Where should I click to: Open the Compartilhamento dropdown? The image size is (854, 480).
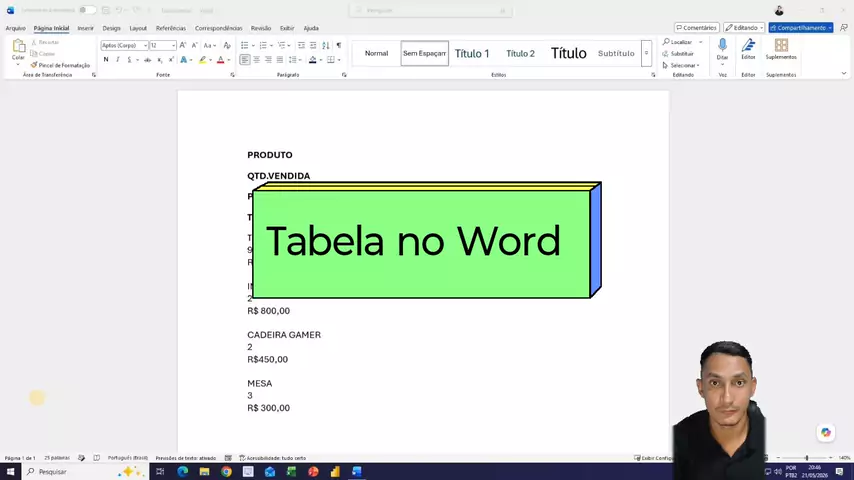coord(801,28)
